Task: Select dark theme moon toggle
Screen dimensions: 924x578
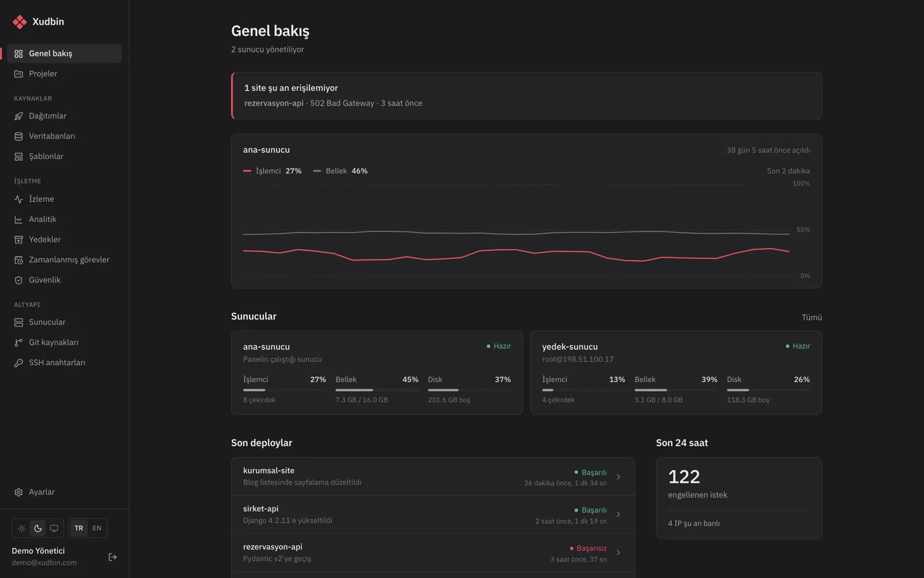Action: 38,528
